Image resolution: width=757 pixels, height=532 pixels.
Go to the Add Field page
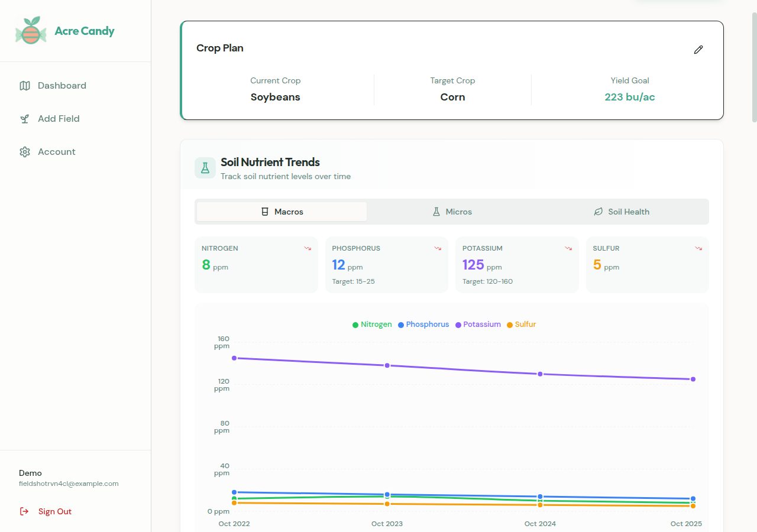[75, 119]
